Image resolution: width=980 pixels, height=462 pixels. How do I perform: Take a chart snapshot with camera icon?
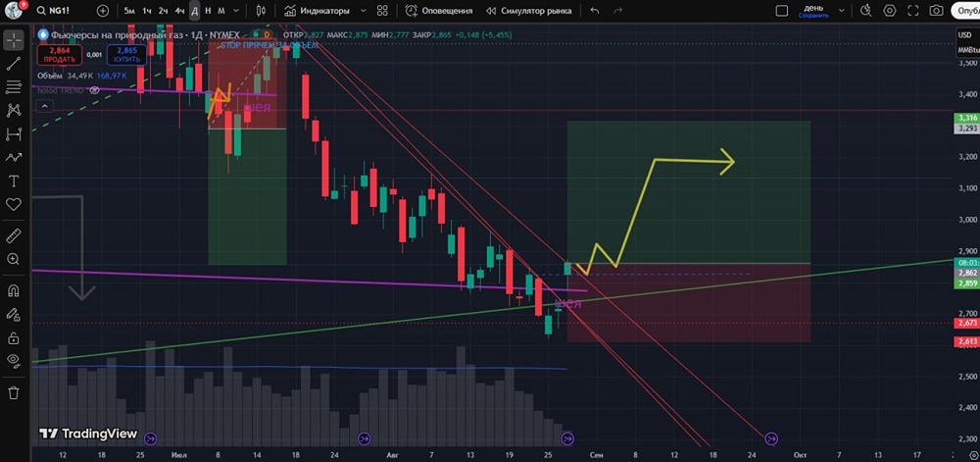[x=936, y=11]
